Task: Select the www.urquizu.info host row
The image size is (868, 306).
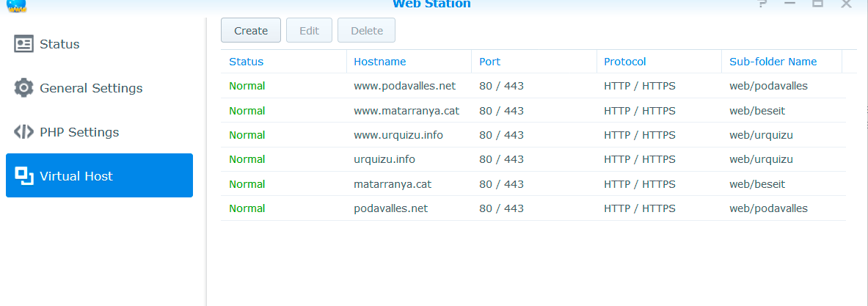Action: click(x=398, y=135)
